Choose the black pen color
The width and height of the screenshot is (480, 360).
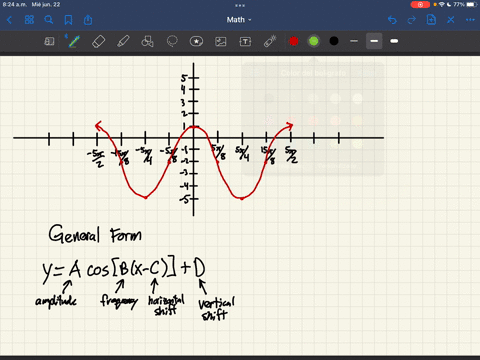click(334, 41)
